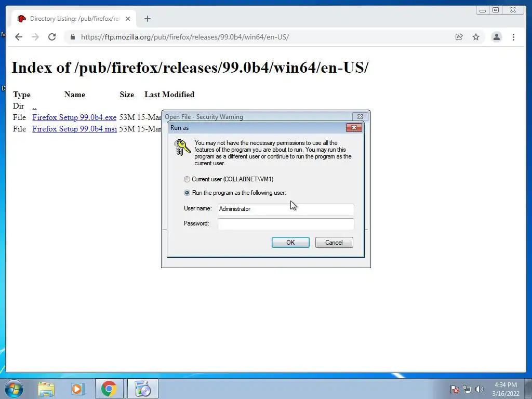Open network status tray icon
Viewport: 532px width, 399px height.
point(467,389)
